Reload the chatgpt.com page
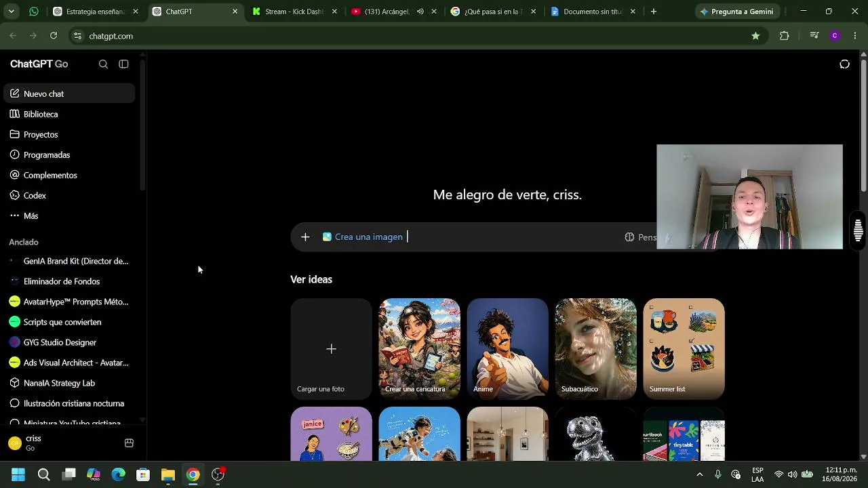Viewport: 868px width, 488px height. coord(54,36)
